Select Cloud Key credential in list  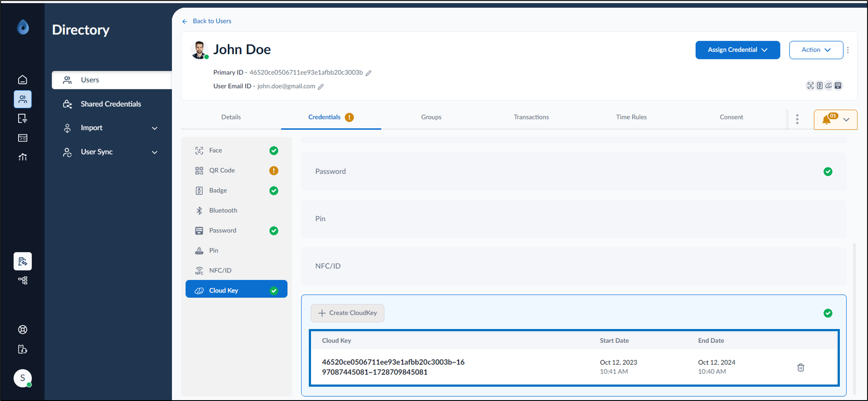tap(236, 289)
